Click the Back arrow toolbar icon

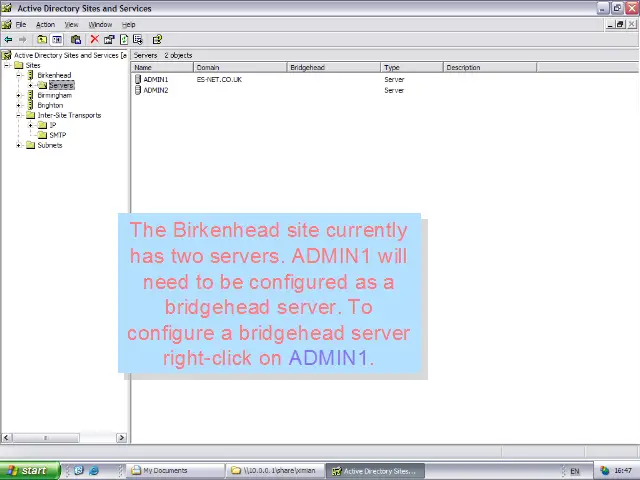click(x=8, y=40)
